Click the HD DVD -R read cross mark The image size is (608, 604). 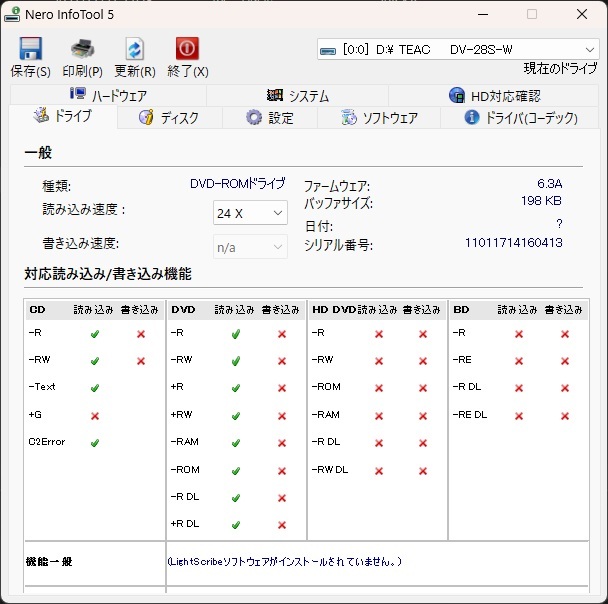pos(379,334)
